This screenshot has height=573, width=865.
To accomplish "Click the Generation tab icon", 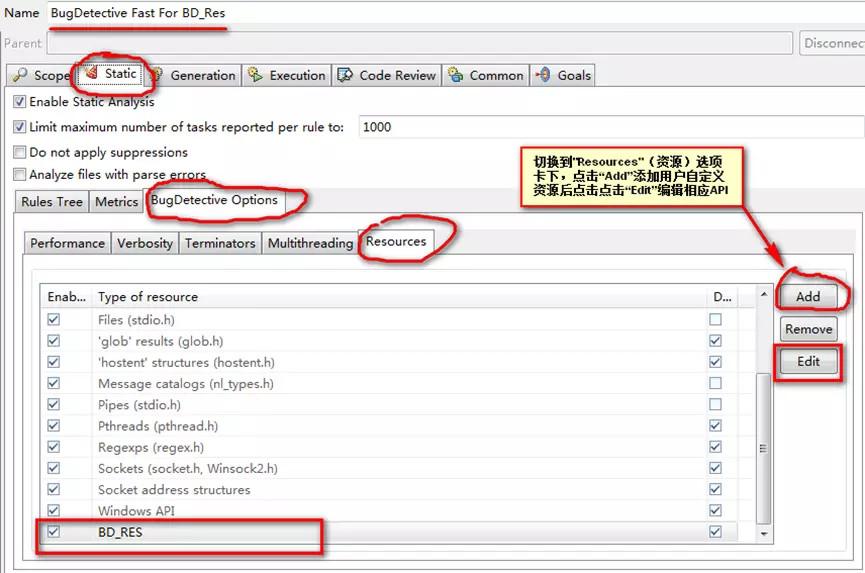I will coord(157,75).
